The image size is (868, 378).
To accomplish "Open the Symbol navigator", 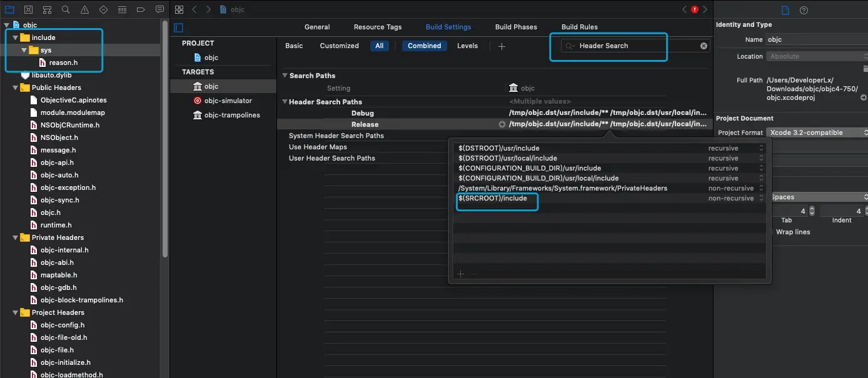I will pos(47,10).
